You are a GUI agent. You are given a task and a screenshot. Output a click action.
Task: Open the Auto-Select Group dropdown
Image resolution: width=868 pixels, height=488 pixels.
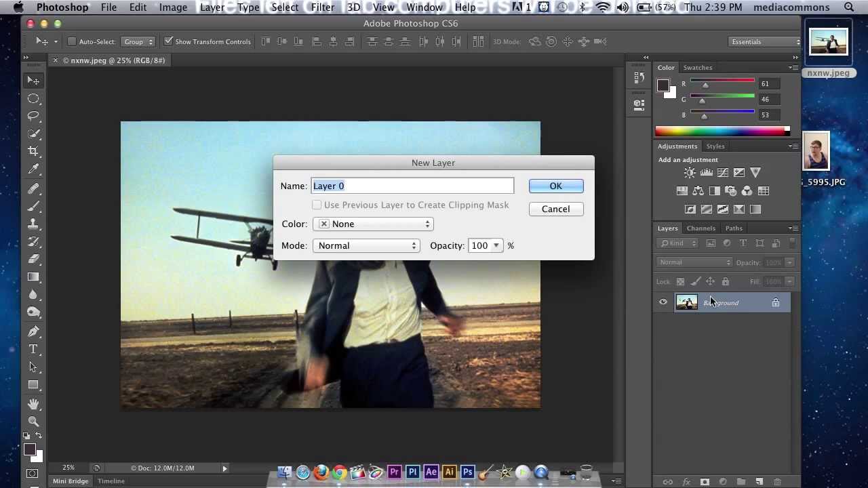(138, 41)
